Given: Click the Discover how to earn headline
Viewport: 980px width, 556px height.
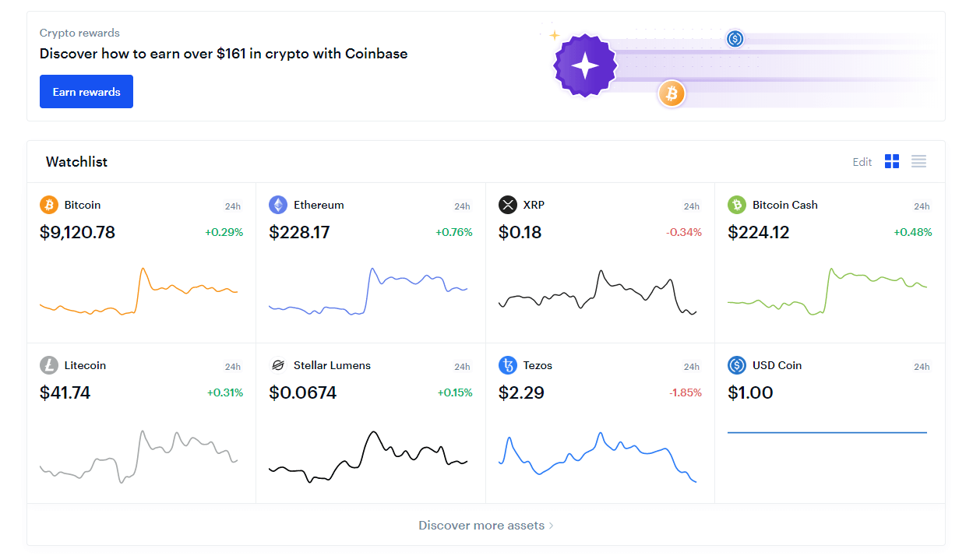Looking at the screenshot, I should coord(224,54).
